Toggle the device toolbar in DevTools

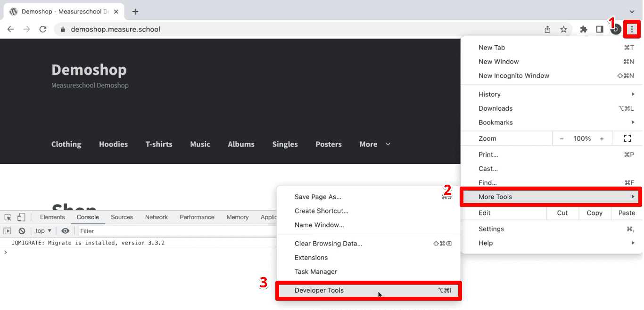pyautogui.click(x=20, y=217)
